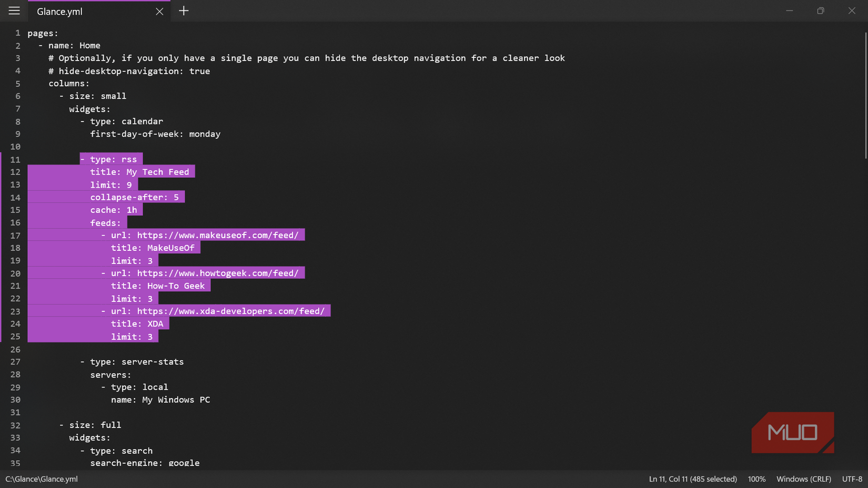Click '- type: server-stats' line
This screenshot has height=488, width=868.
[132, 362]
